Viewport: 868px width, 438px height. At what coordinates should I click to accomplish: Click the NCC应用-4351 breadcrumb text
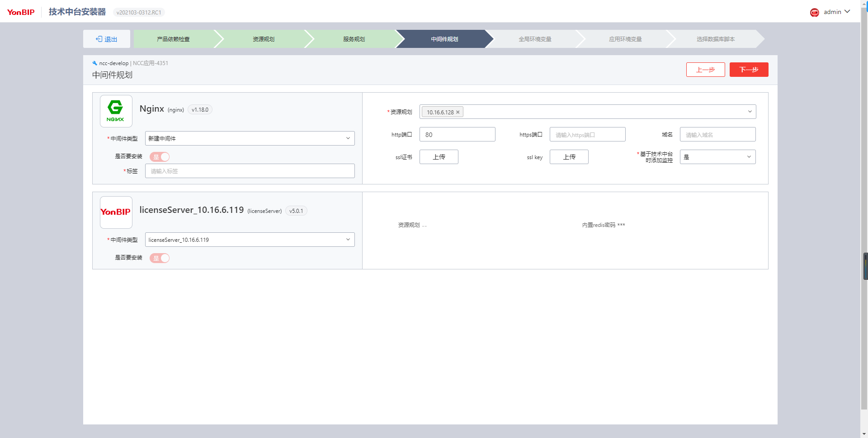coord(151,63)
